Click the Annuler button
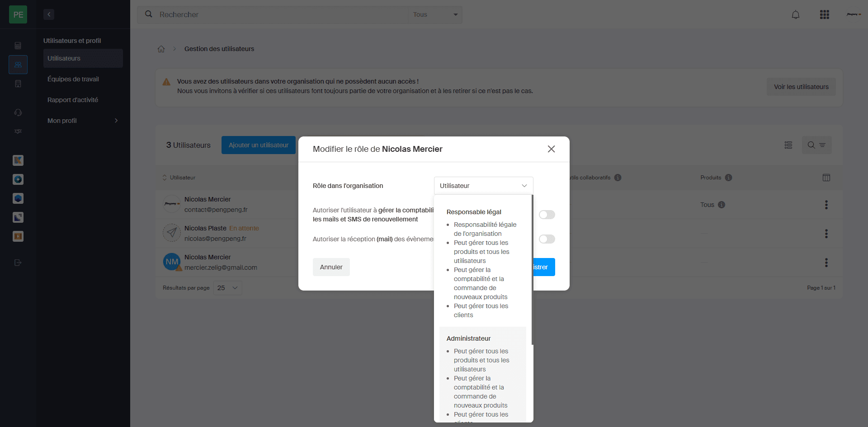This screenshot has width=868, height=427. tap(331, 267)
